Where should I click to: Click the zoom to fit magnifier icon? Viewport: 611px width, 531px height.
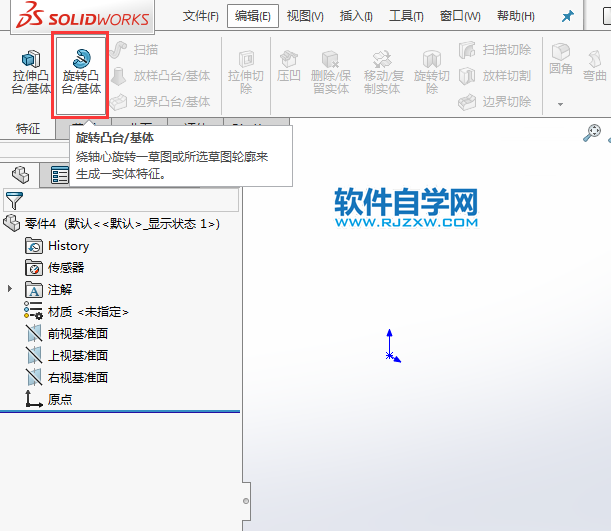click(592, 133)
